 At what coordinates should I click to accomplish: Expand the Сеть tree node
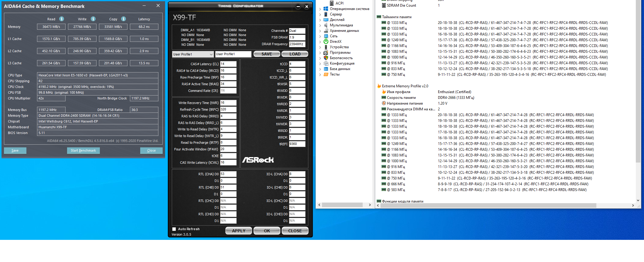tap(320, 36)
